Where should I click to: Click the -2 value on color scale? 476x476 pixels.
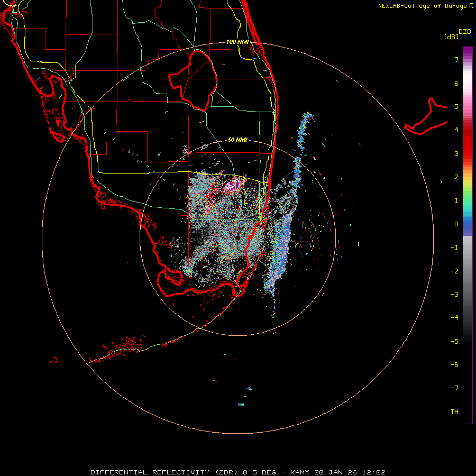[454, 271]
